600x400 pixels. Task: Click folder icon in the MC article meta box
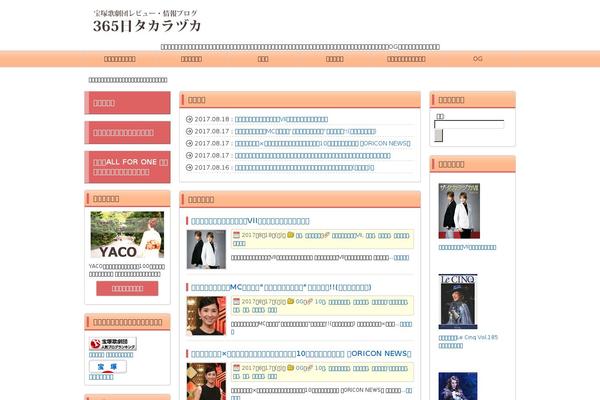tap(290, 301)
